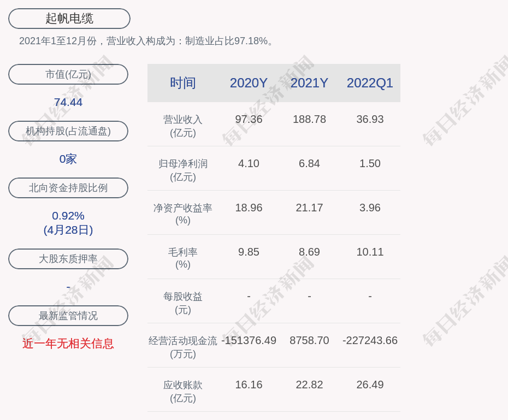The height and width of the screenshot is (420, 508).
Task: Click net profit value 4.10
Action: [249, 163]
